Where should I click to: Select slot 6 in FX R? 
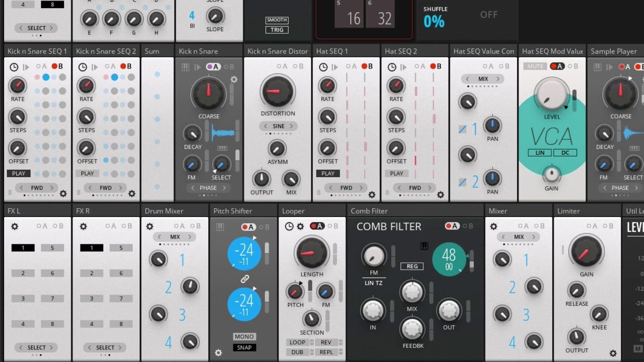(x=121, y=274)
